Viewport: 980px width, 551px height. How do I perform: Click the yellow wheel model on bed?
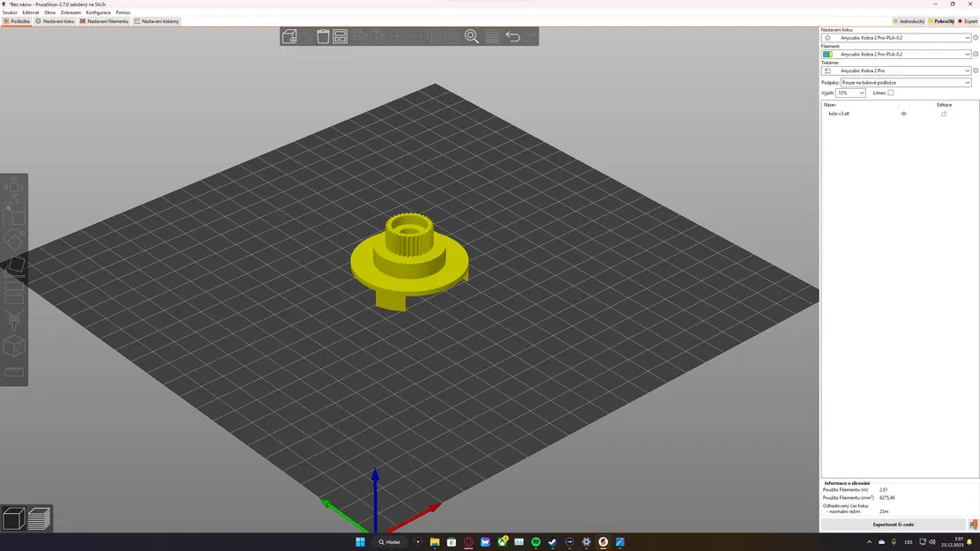click(409, 261)
